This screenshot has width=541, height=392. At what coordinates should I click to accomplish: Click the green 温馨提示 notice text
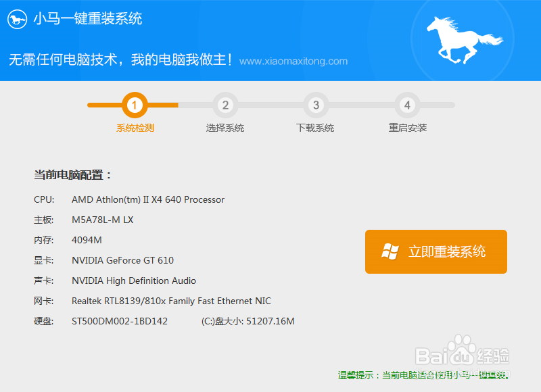424,375
